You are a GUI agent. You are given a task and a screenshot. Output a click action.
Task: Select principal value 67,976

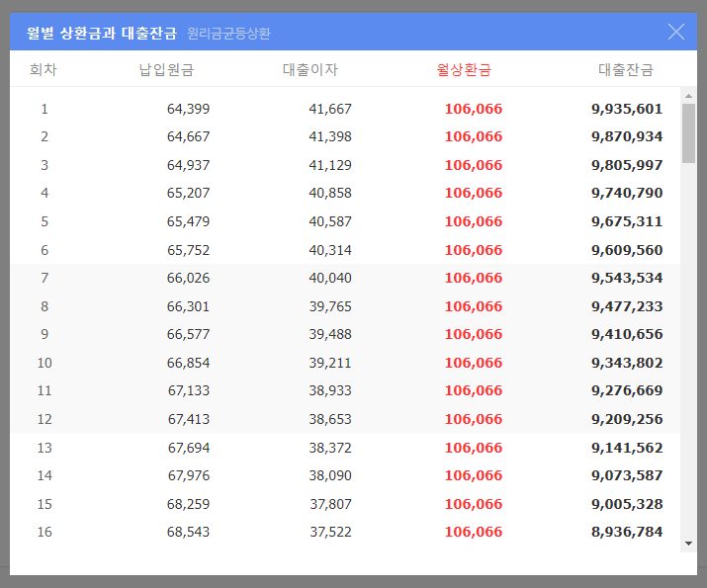[x=189, y=475]
